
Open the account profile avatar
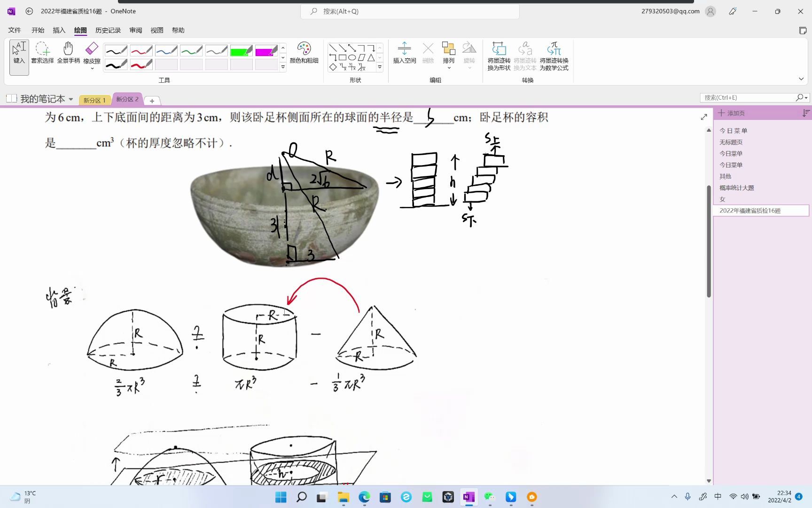[710, 11]
